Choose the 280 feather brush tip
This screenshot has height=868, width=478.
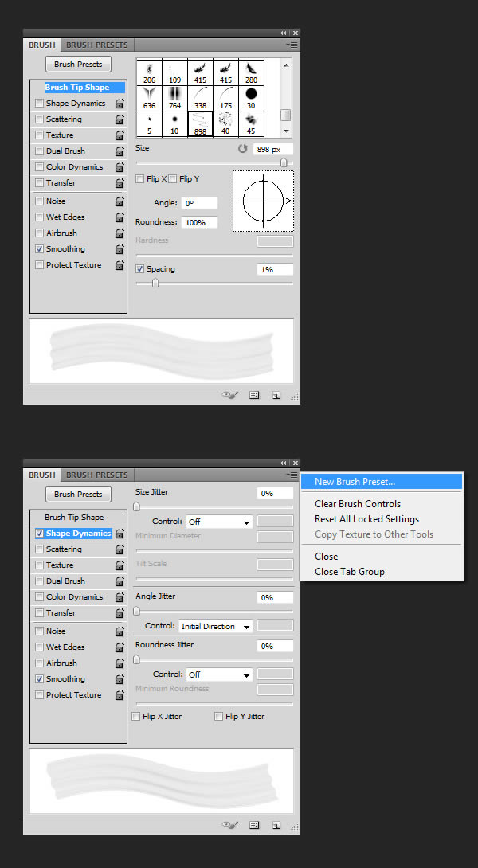pos(251,72)
